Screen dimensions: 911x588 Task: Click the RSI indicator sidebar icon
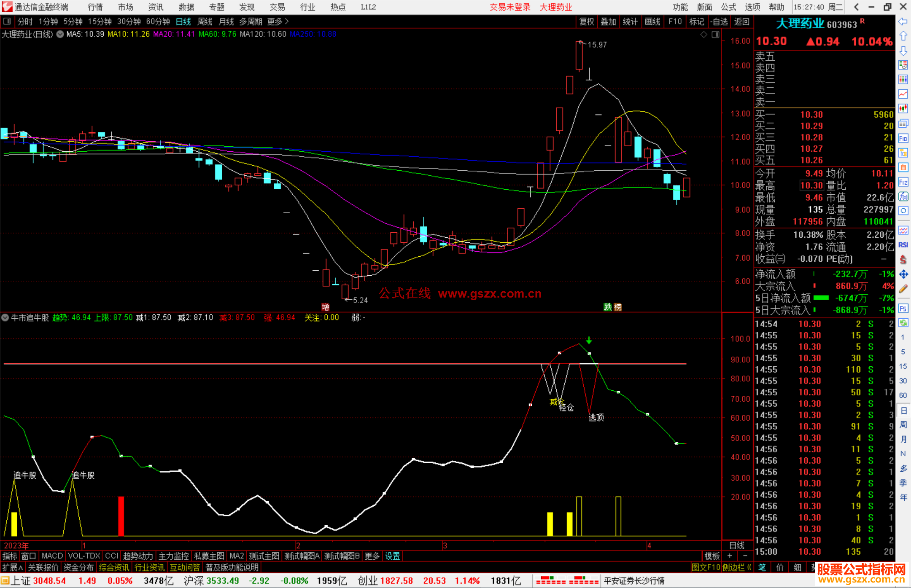click(903, 245)
